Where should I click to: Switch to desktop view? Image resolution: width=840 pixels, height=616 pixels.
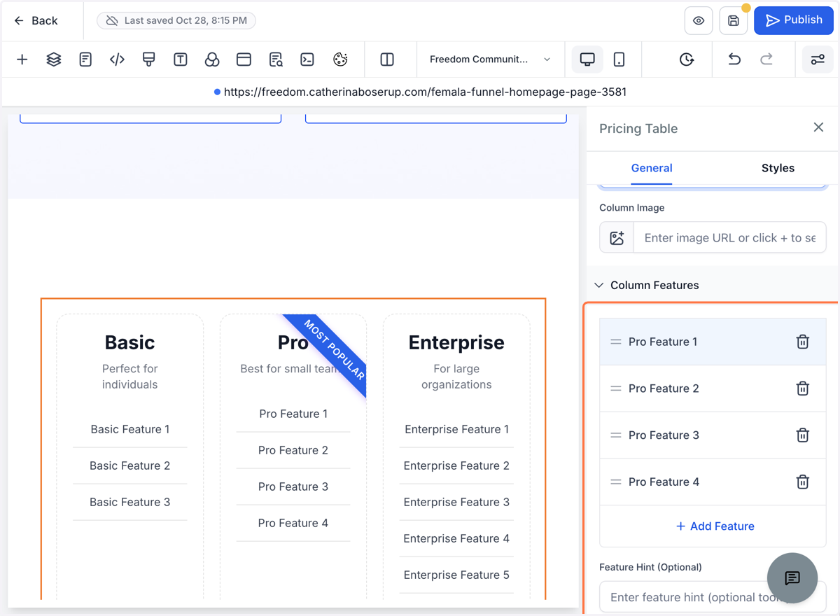click(x=588, y=59)
